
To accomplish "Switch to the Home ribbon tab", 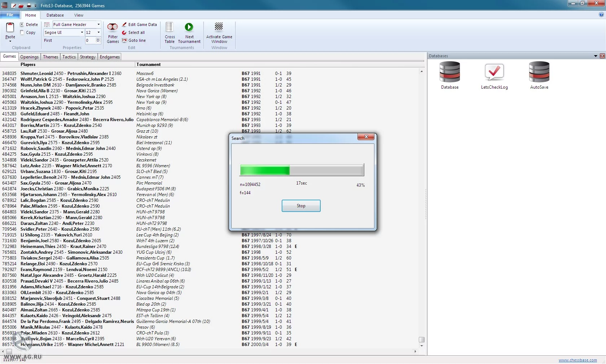I will (x=30, y=15).
